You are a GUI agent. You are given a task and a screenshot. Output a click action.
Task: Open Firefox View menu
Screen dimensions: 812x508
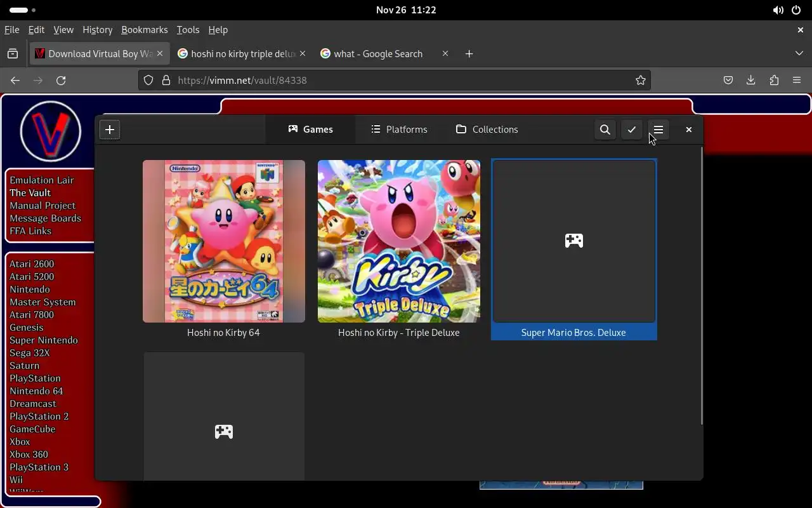point(63,30)
